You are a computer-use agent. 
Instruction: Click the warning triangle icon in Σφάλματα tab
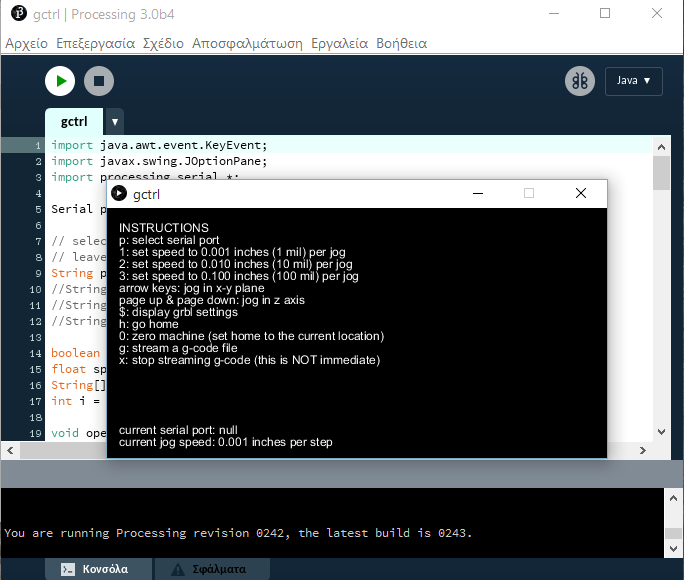[x=178, y=569]
